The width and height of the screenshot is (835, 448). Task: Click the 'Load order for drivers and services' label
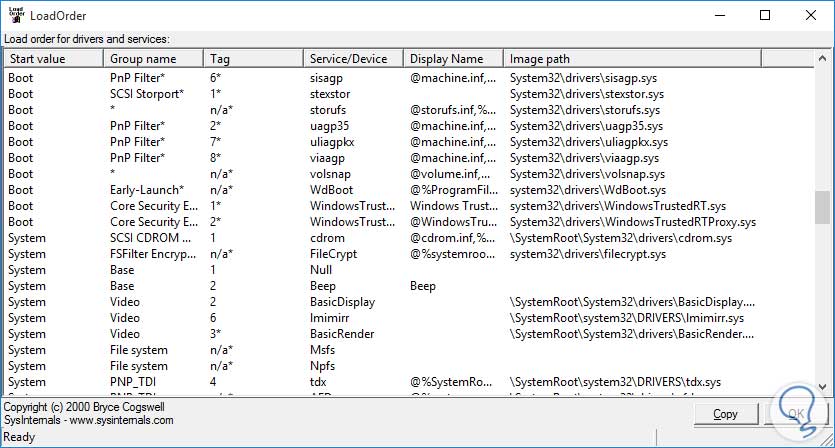87,39
